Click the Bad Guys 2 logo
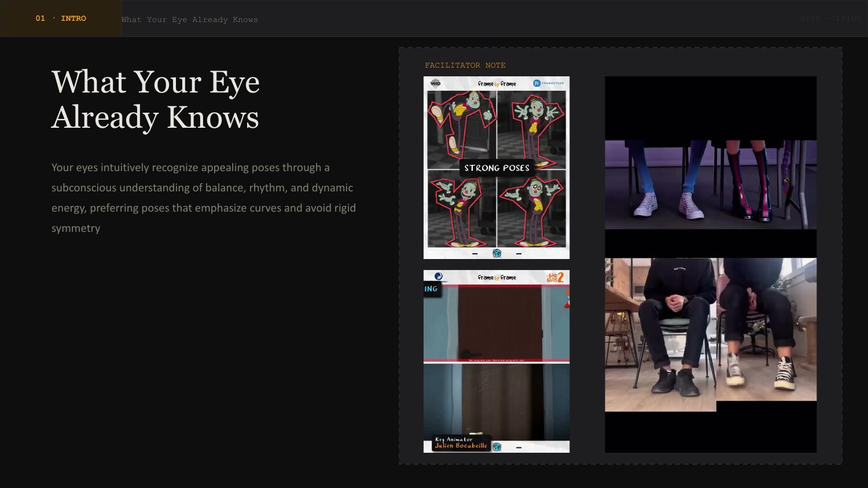 click(555, 278)
